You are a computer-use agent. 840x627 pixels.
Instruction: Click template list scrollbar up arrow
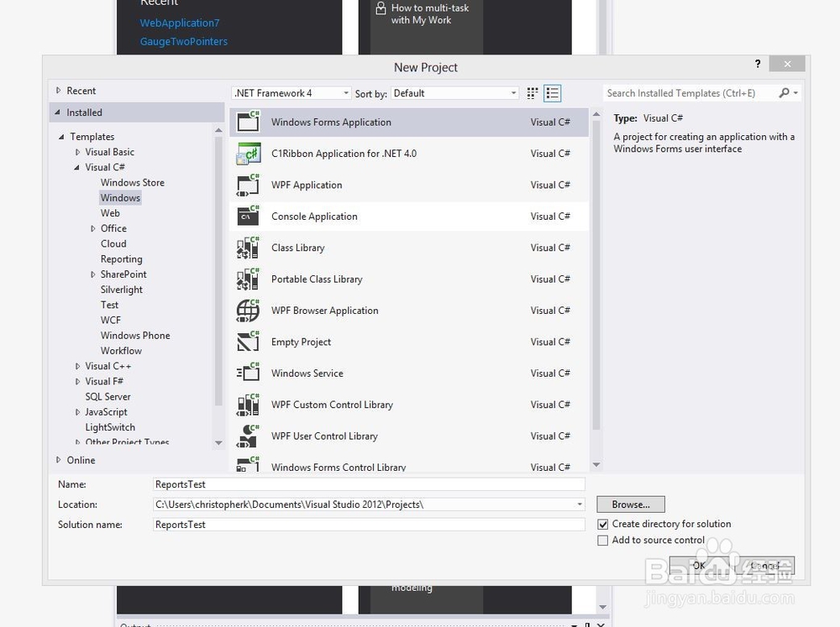click(596, 114)
